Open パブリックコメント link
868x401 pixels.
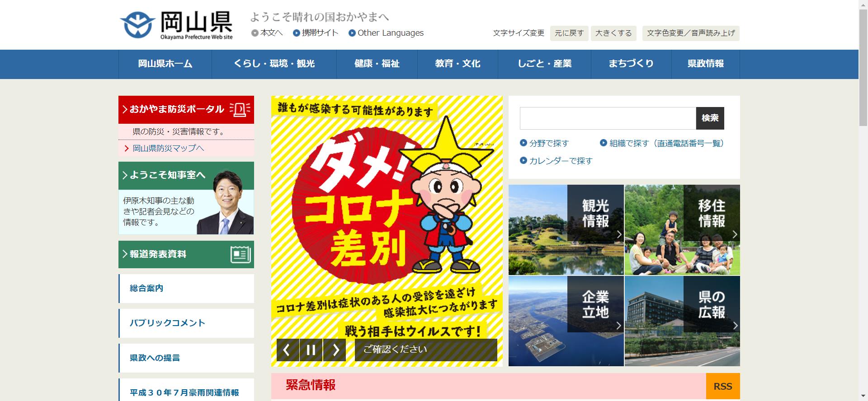click(x=186, y=323)
